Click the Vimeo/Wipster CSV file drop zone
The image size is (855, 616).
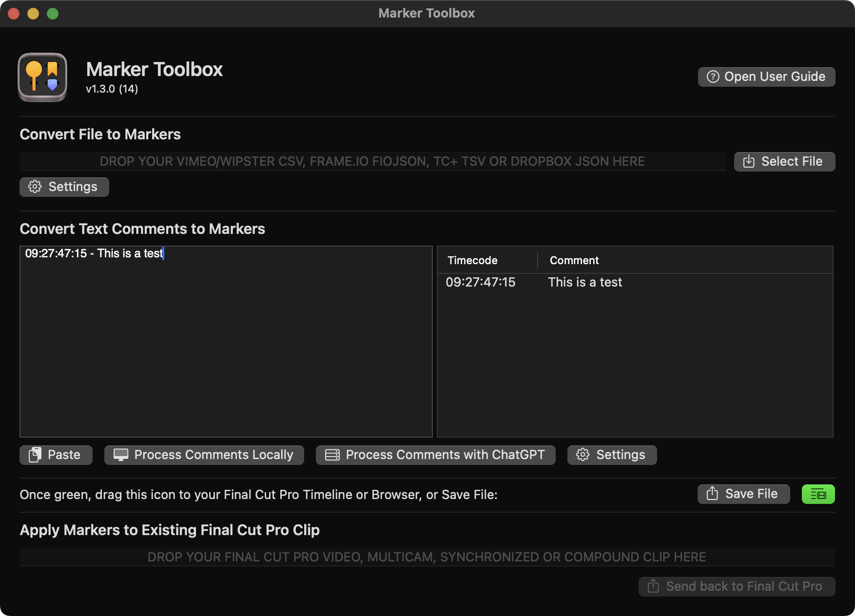(372, 162)
